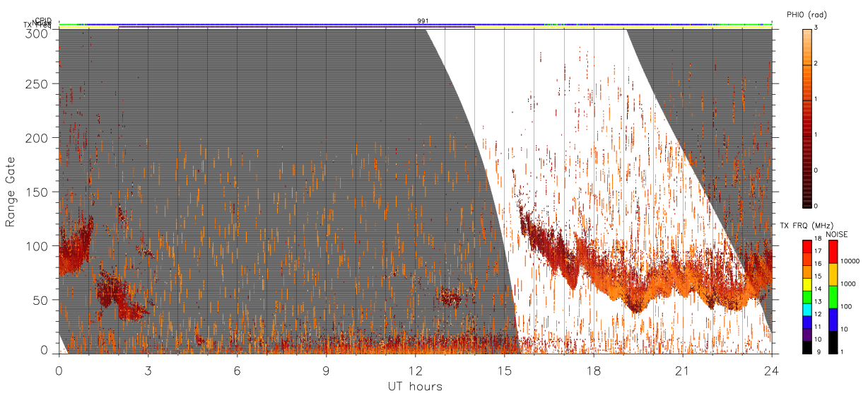Click the '16' label on TX FRQ legend
The image size is (868, 401).
(x=818, y=264)
